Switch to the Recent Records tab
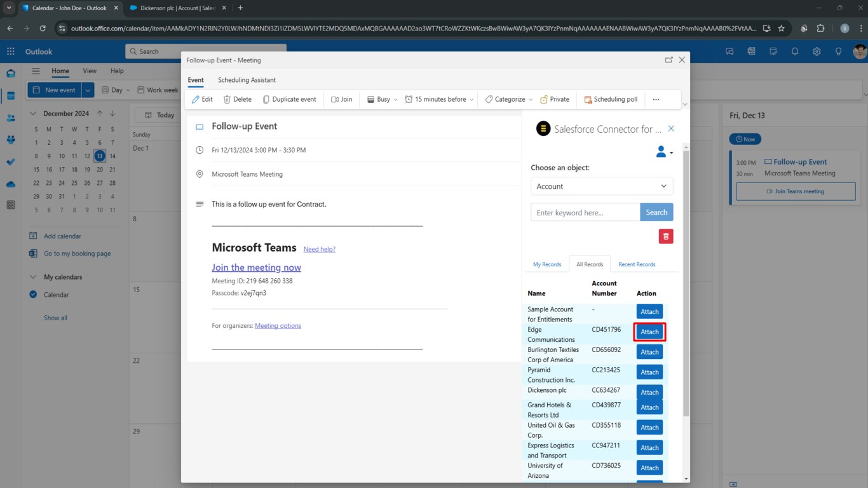868x488 pixels. (637, 264)
